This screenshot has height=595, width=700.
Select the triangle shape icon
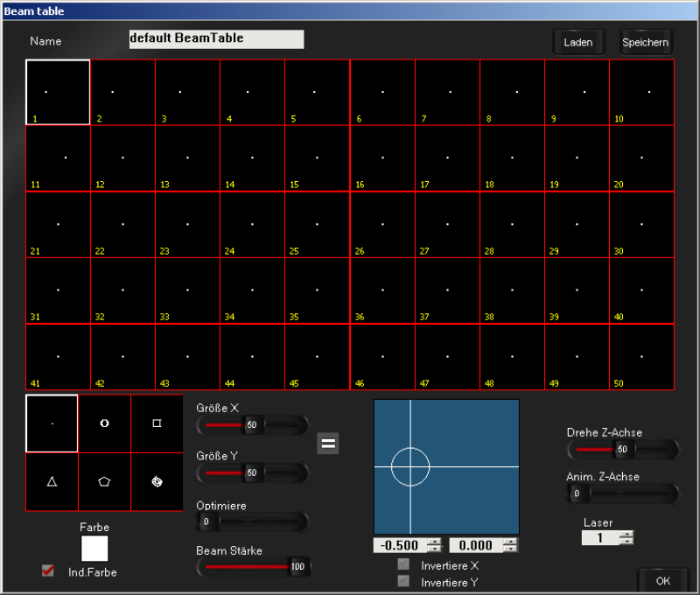point(52,481)
